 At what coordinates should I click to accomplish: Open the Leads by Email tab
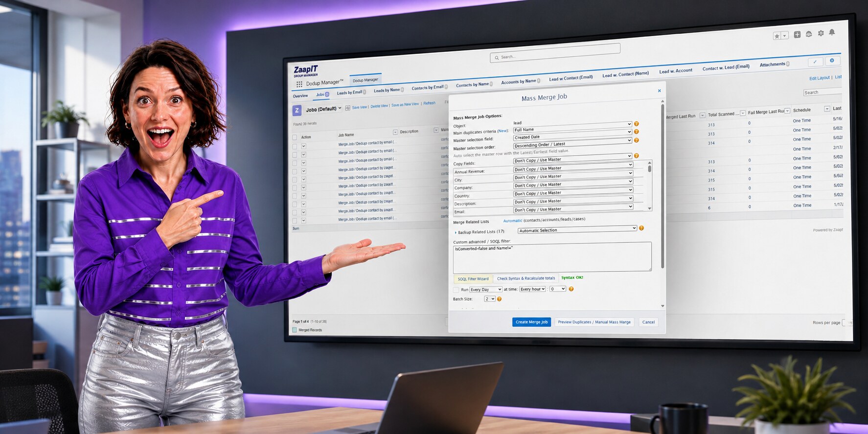click(x=351, y=92)
